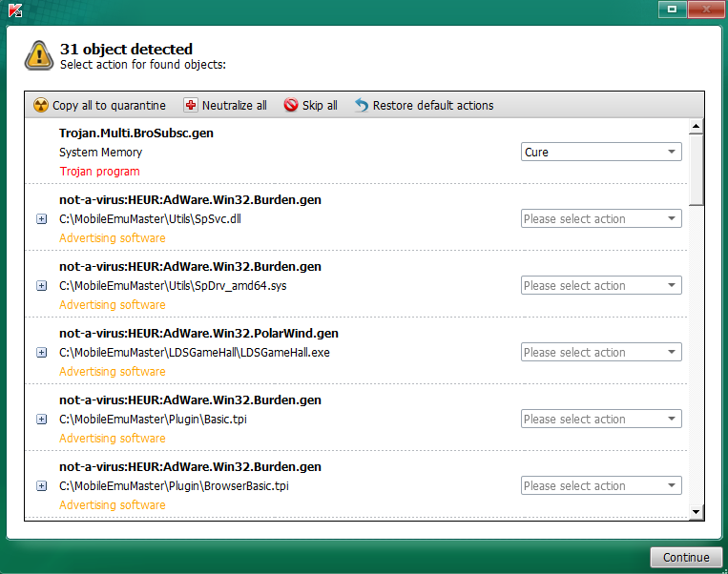
Task: Open the Cure action dropdown for System Memory
Action: 601,152
